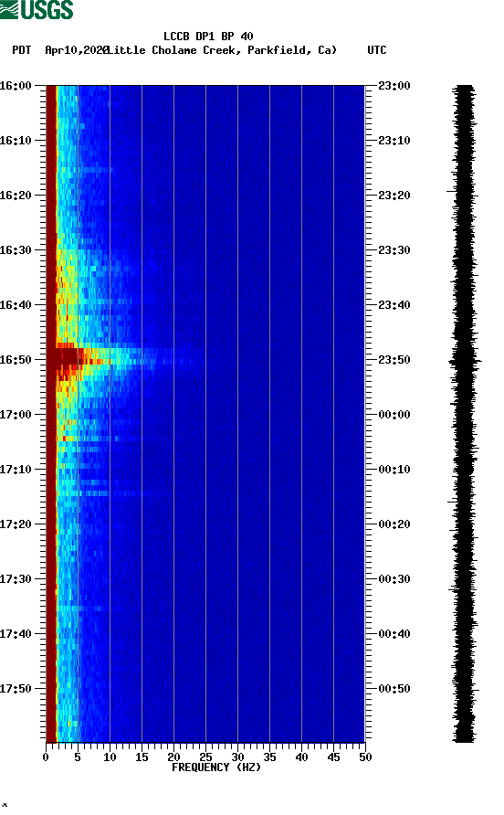Click the station name 'Little Cholame Creek, Parkfield, Ca)'
504x815 pixels.
[222, 50]
